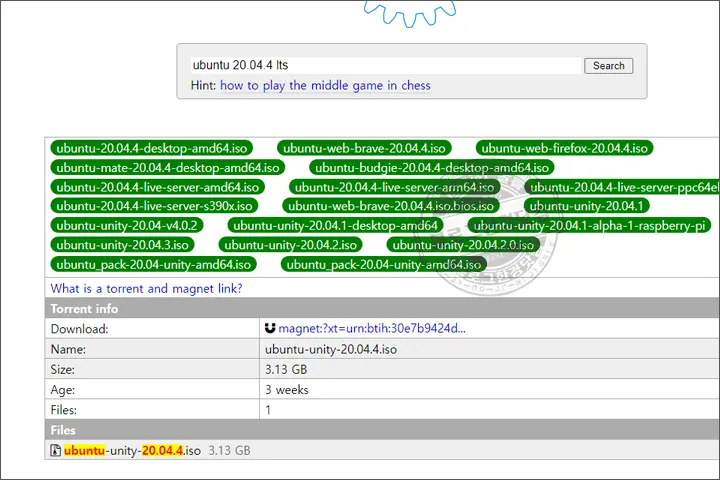Image resolution: width=720 pixels, height=480 pixels.
Task: Open the hint link about the chess middle game
Action: point(325,86)
